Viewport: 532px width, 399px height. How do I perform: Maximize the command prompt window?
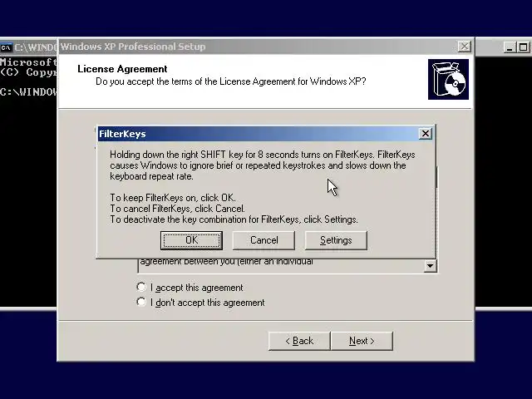click(x=523, y=47)
